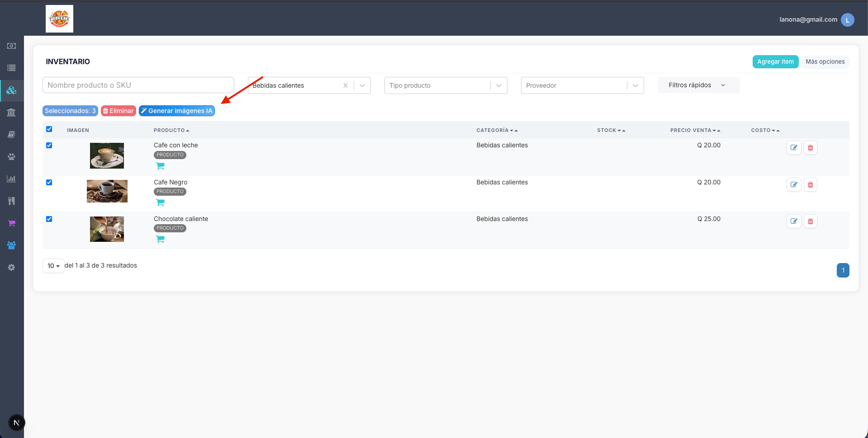Focus the Nombre producto o SKU field
Image resolution: width=868 pixels, height=438 pixels.
[138, 85]
